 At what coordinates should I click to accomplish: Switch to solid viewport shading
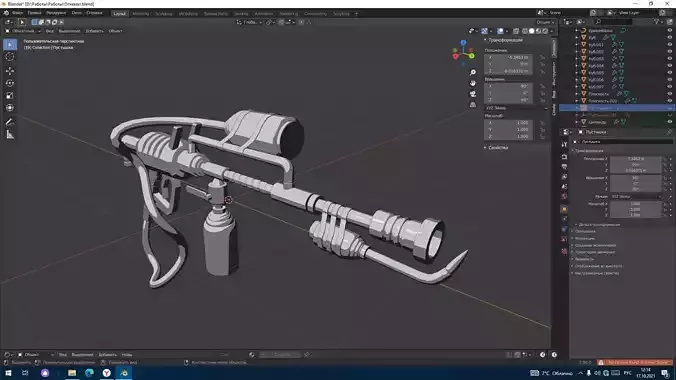tap(532, 31)
